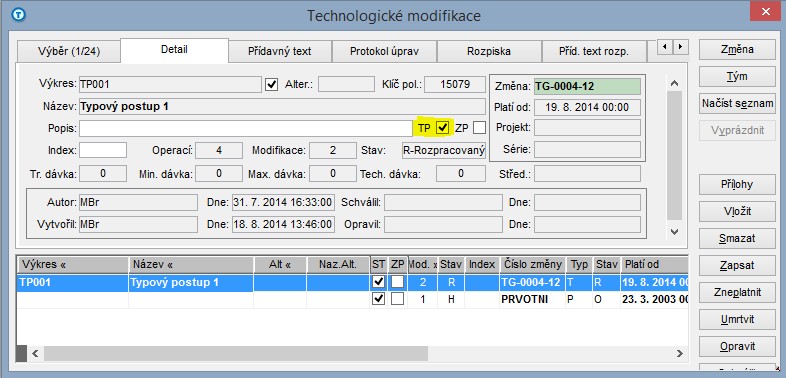This screenshot has height=378, width=786.
Task: Click detail panel scroll down arrow
Action: pyautogui.click(x=674, y=232)
